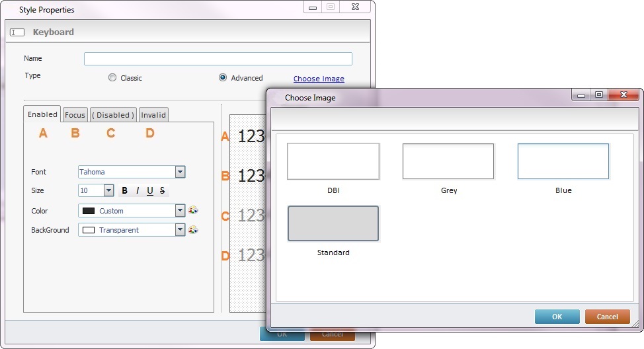Screen dimensions: 644x349
Task: Click the Choose Image link
Action: pos(319,79)
